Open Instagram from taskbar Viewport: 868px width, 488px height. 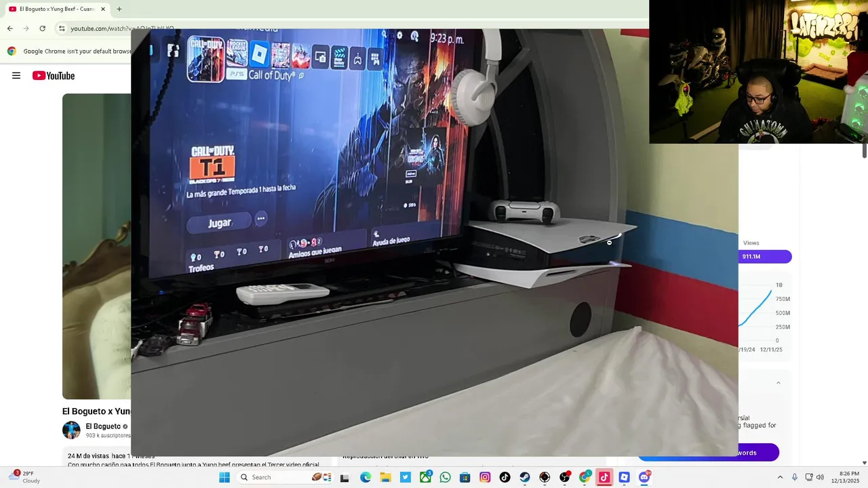coord(485,477)
